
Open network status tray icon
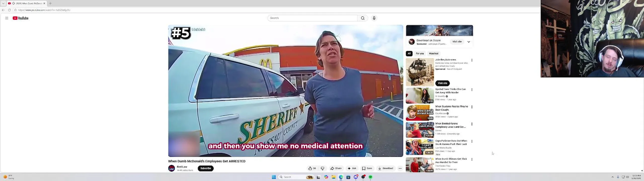623,177
